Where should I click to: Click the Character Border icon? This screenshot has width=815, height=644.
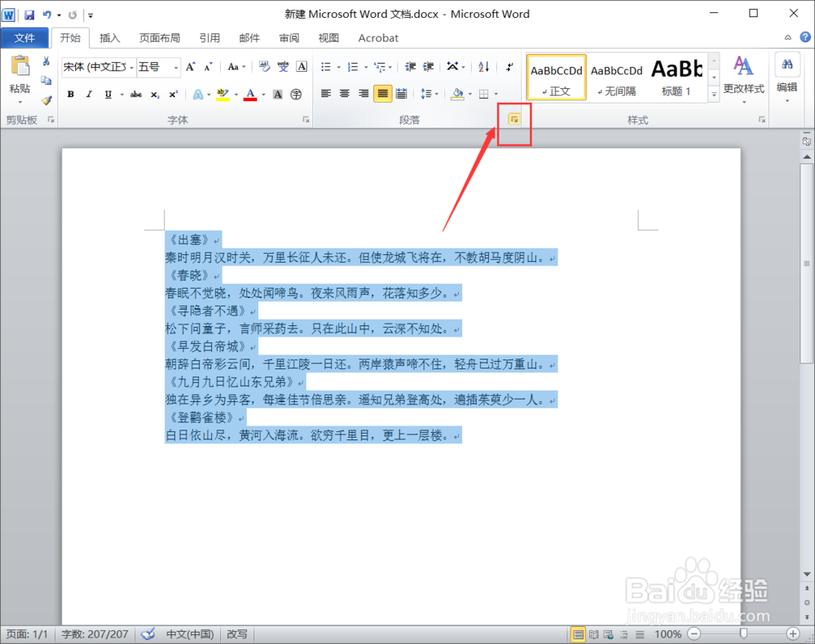tap(302, 67)
